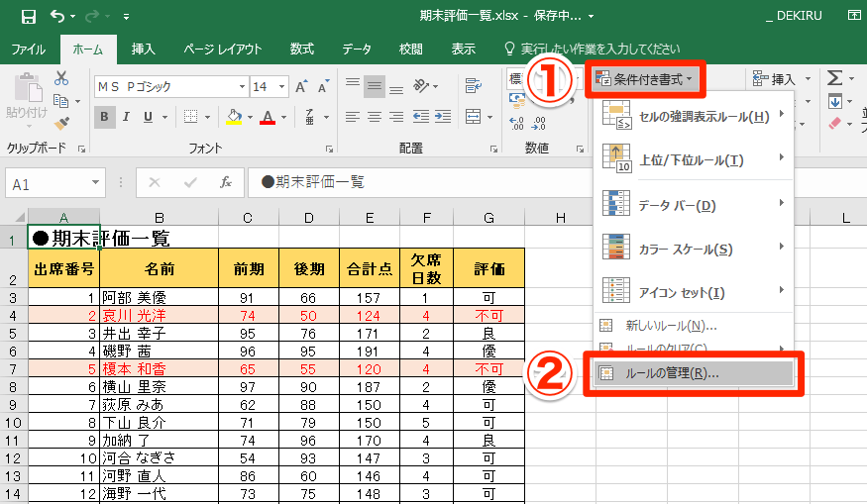Open the underline style dropdown arrow
This screenshot has height=504, width=867.
tap(164, 117)
